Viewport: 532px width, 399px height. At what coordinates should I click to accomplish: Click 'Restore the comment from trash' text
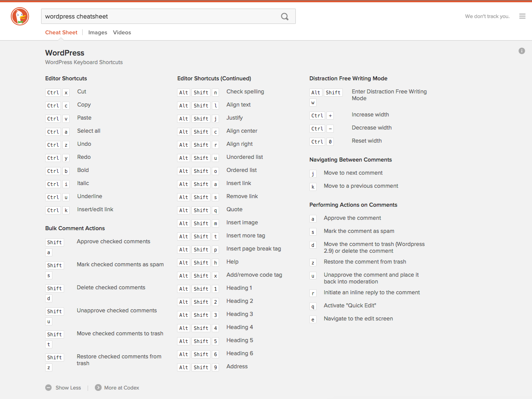tap(365, 262)
